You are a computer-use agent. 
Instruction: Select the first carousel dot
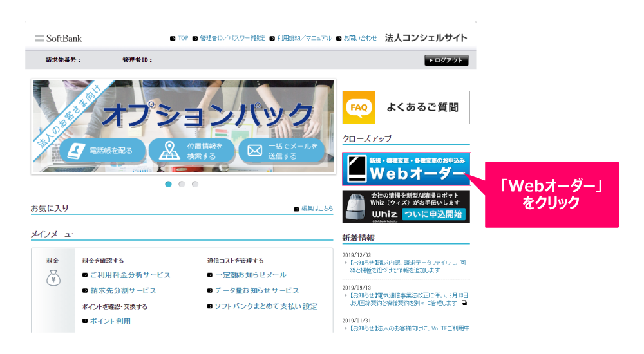[x=168, y=184]
